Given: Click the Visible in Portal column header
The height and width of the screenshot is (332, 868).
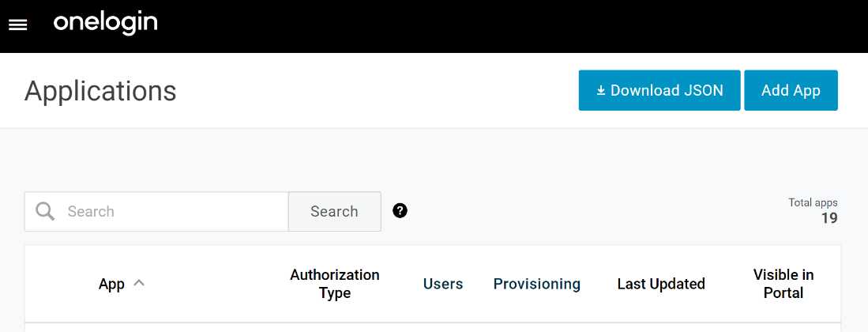Looking at the screenshot, I should click(x=783, y=284).
